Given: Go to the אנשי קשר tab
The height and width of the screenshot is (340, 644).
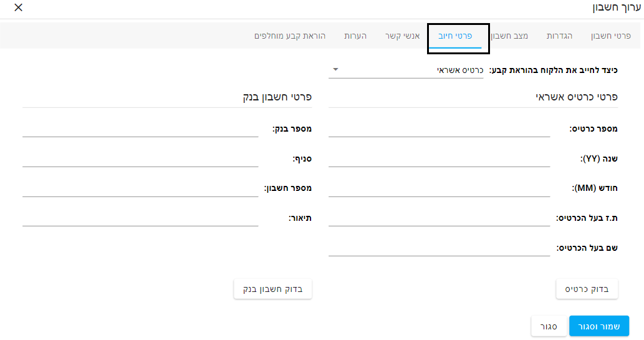Looking at the screenshot, I should (402, 36).
